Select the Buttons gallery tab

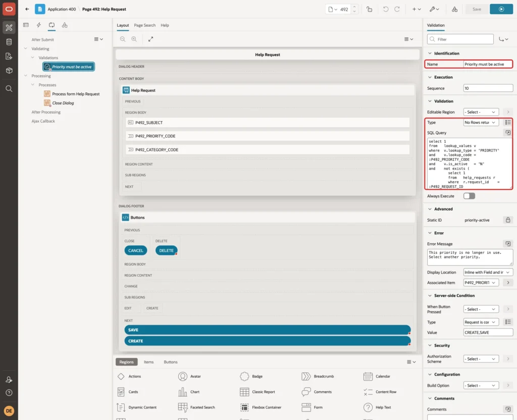(x=171, y=362)
